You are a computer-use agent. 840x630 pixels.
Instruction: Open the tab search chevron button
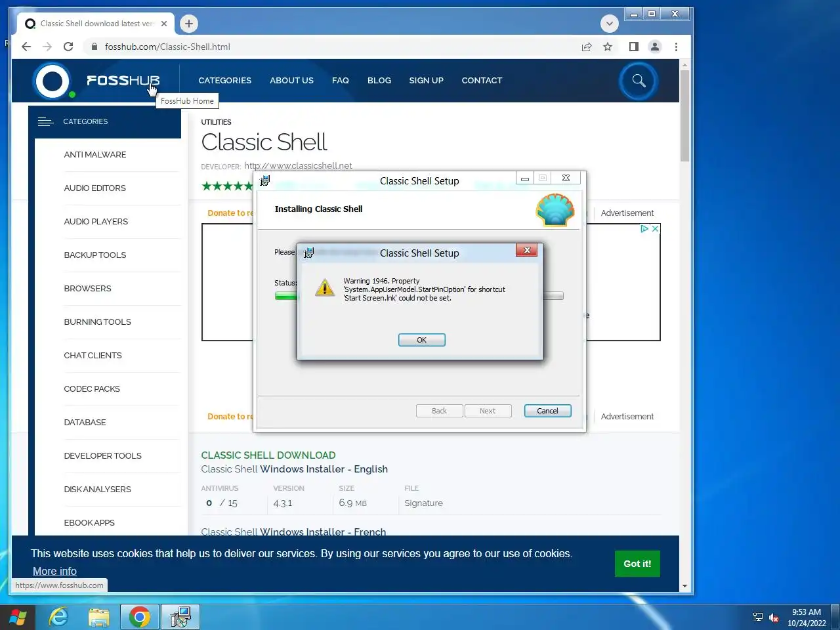(610, 24)
